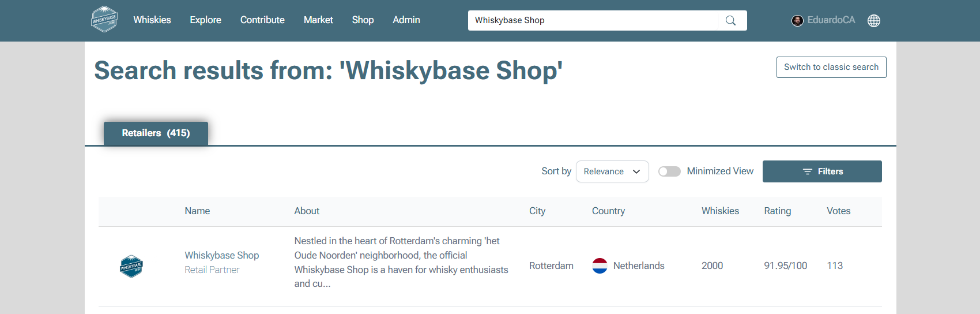
Task: Click the Netherlands country text
Action: (x=639, y=266)
